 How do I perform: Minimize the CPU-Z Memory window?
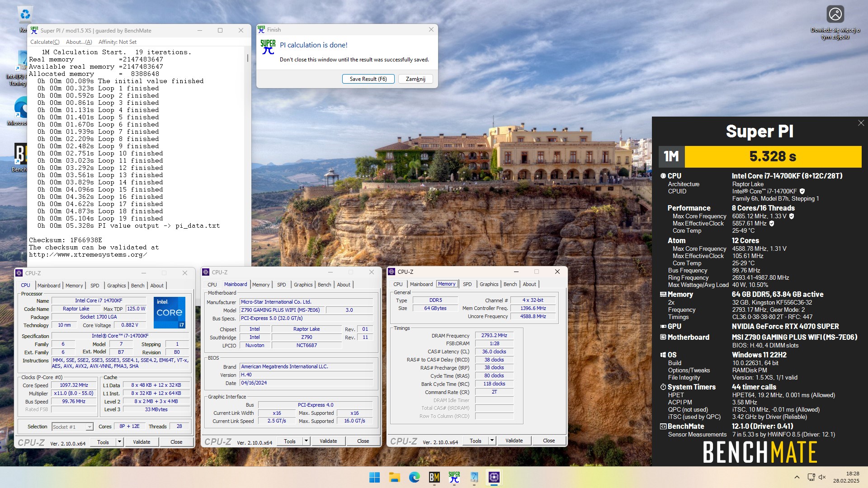516,272
